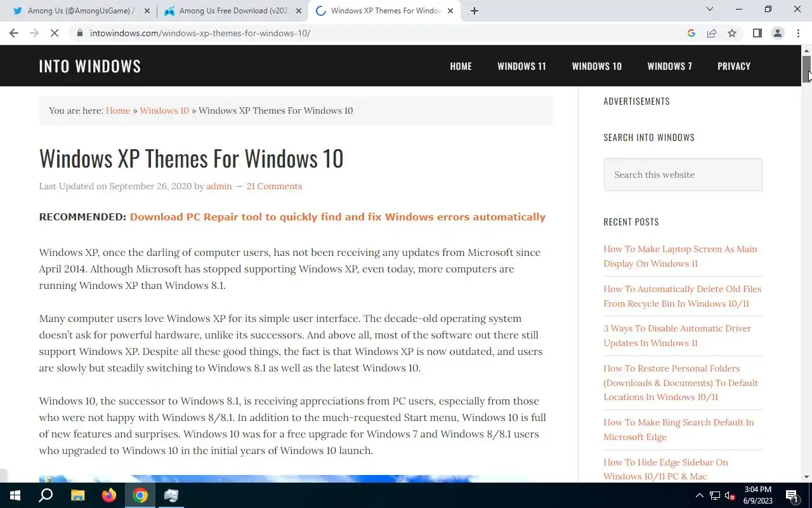Stop loading the page

(55, 33)
